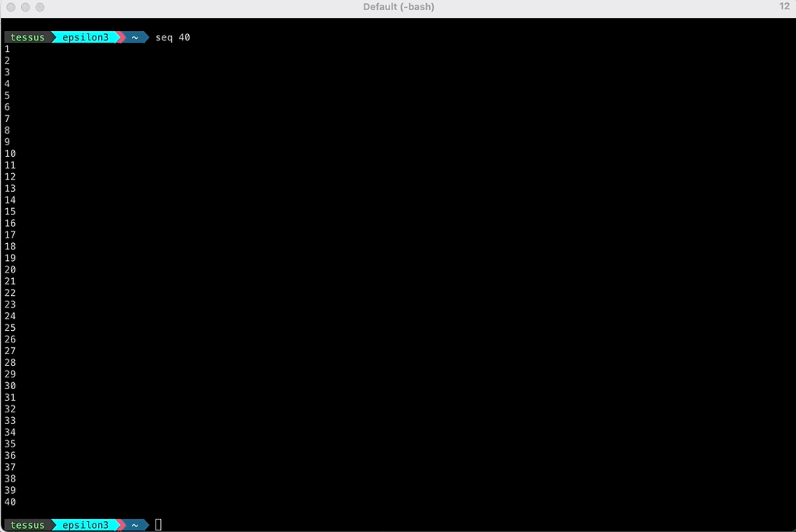Click the final arrow tip of the bottom prompt
This screenshot has width=796, height=532.
(146, 525)
